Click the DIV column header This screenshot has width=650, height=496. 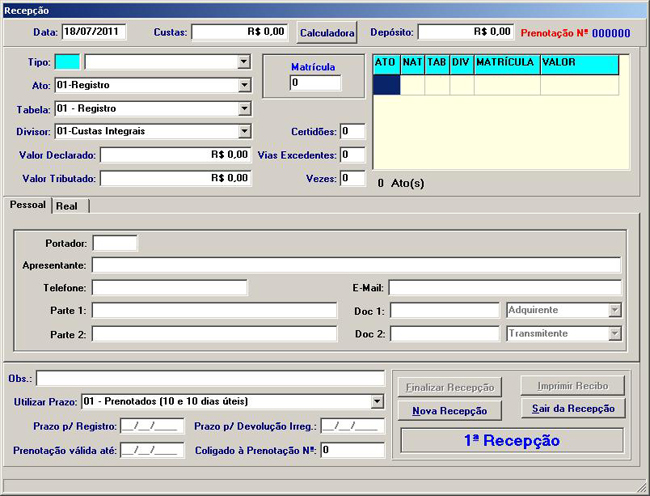[x=462, y=65]
